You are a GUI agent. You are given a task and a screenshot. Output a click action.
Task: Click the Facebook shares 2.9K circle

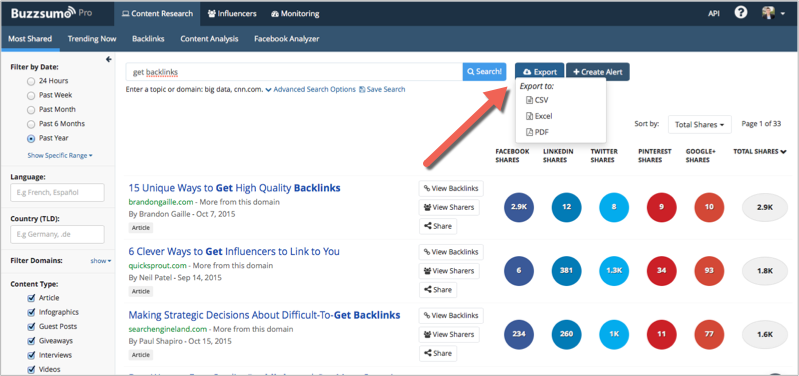[519, 207]
